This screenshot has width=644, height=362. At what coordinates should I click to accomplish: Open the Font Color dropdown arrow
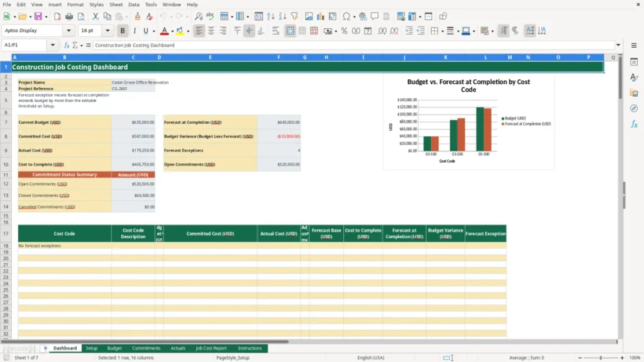(172, 31)
